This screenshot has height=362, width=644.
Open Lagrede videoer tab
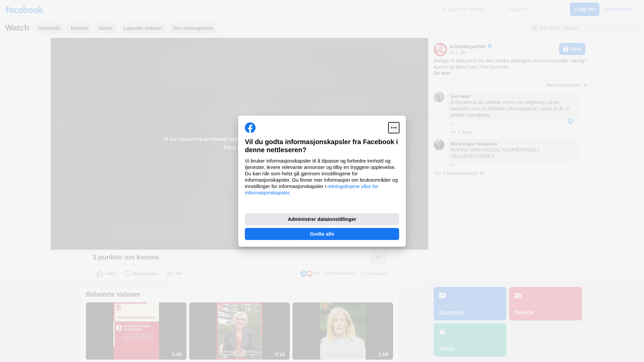(x=143, y=28)
